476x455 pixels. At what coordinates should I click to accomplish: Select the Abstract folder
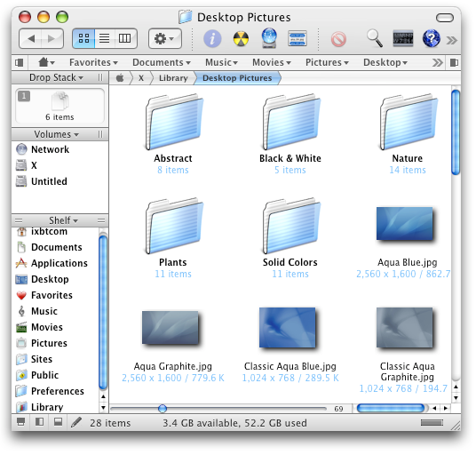[173, 123]
